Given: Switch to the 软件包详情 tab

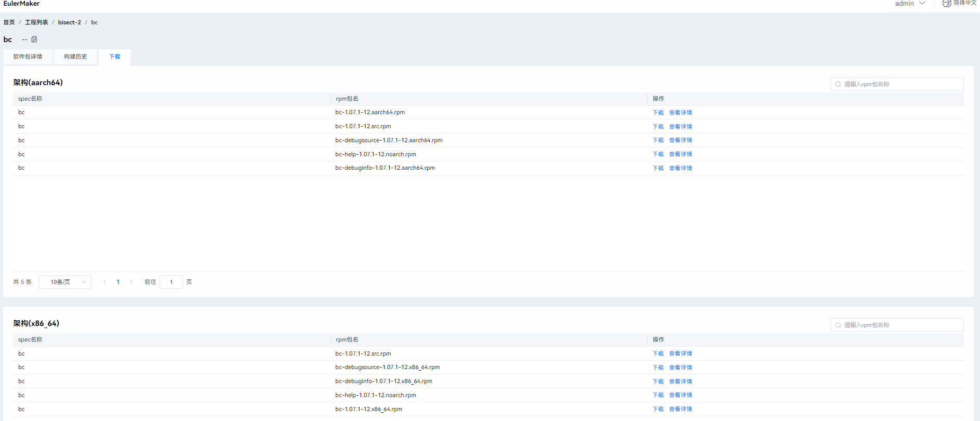Looking at the screenshot, I should (x=28, y=57).
